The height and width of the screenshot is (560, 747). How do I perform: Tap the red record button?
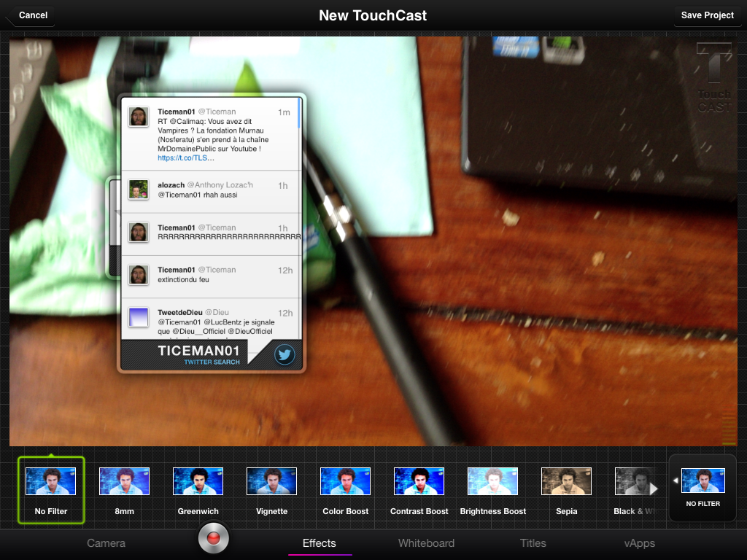click(x=214, y=538)
